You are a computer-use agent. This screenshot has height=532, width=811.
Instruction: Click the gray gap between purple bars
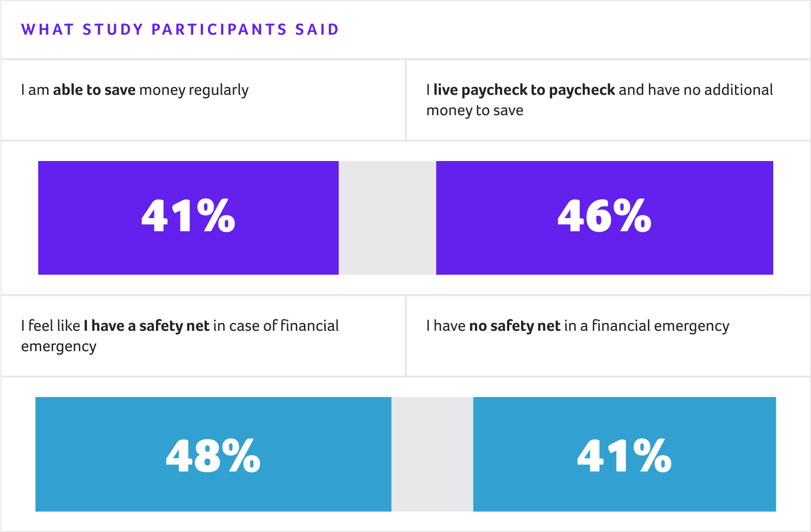point(387,218)
